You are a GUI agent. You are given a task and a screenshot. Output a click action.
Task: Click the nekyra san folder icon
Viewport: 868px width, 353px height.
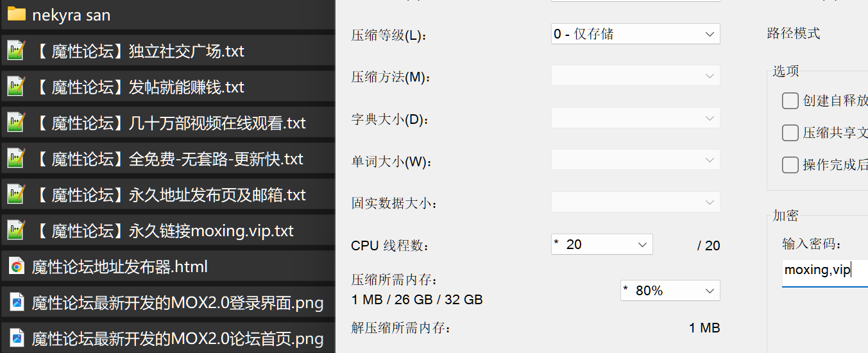16,15
